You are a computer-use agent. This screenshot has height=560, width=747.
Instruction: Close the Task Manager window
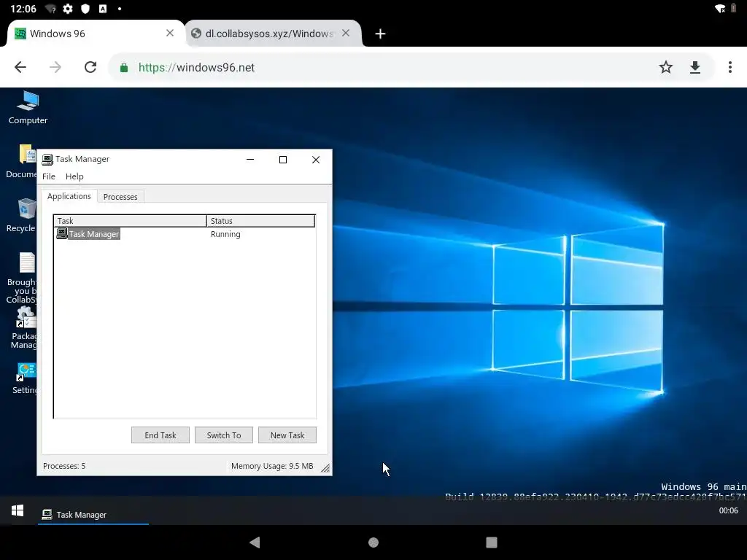(x=315, y=160)
